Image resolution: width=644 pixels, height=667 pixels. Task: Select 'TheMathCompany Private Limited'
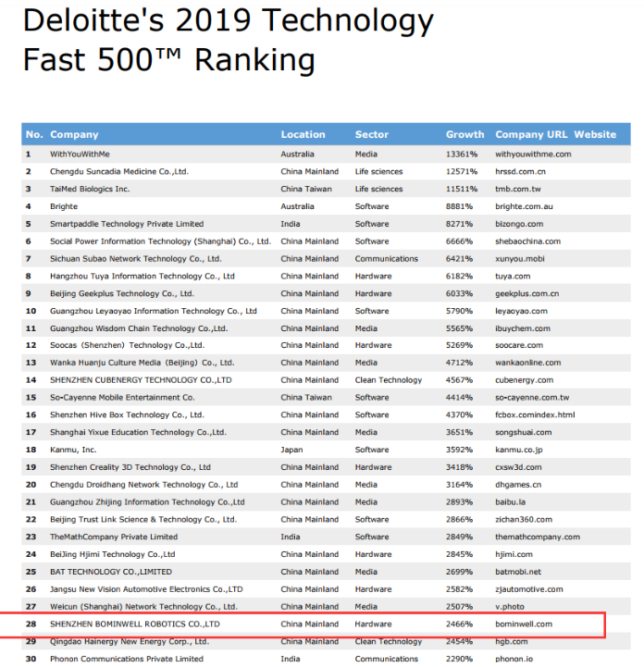114,537
